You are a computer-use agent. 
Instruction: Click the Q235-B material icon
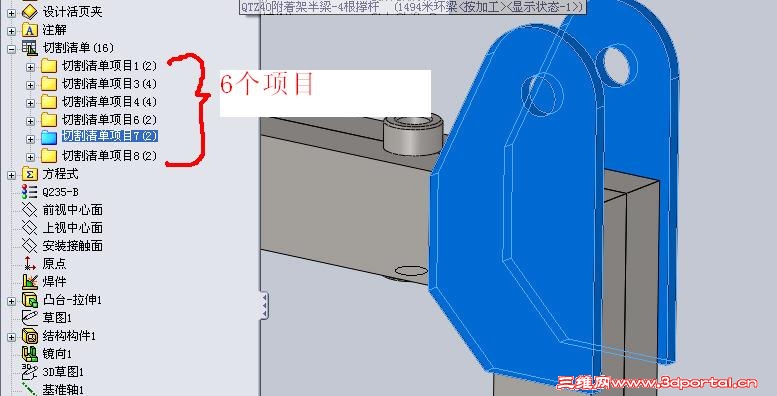point(30,192)
